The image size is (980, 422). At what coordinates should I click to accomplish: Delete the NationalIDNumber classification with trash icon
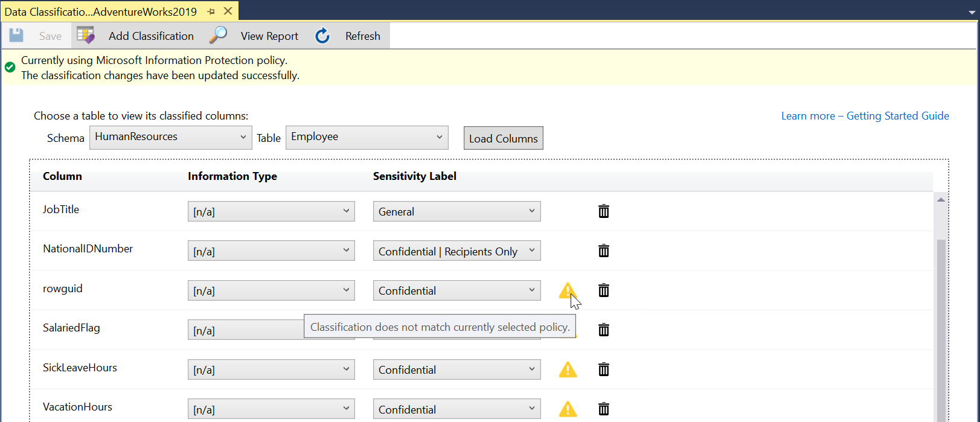click(x=603, y=251)
